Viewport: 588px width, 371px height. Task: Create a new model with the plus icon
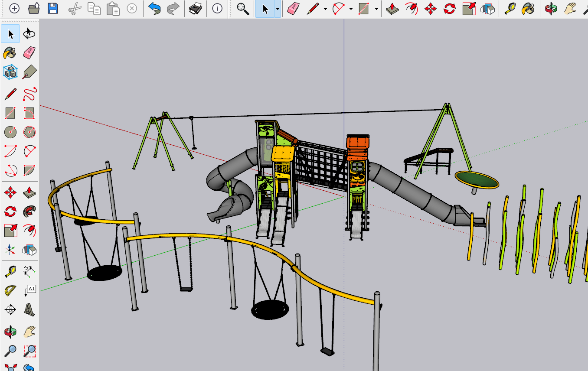pos(14,9)
